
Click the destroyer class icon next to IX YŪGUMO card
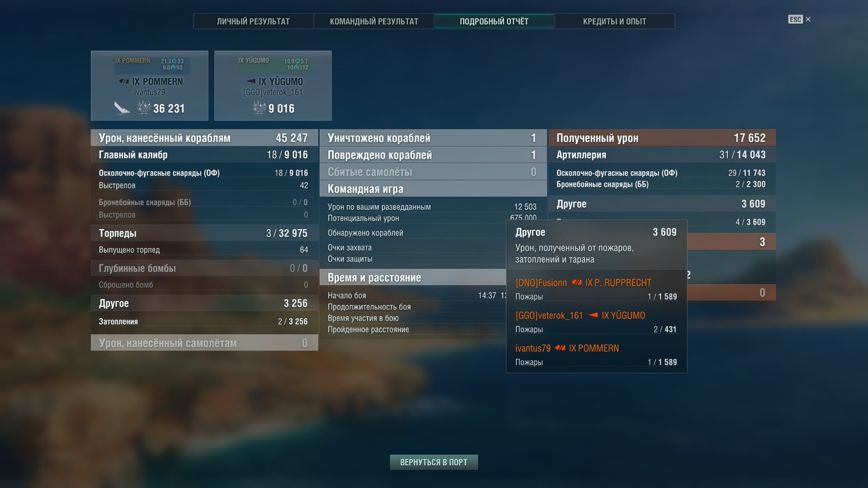point(250,81)
